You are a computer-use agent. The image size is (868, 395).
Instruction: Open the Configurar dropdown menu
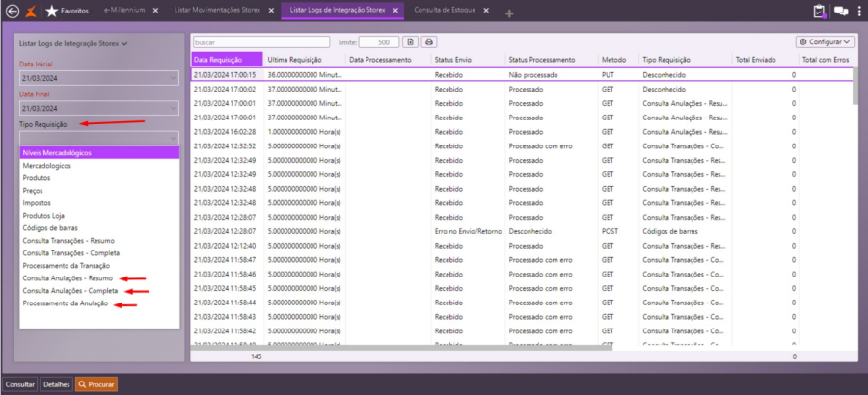[825, 42]
